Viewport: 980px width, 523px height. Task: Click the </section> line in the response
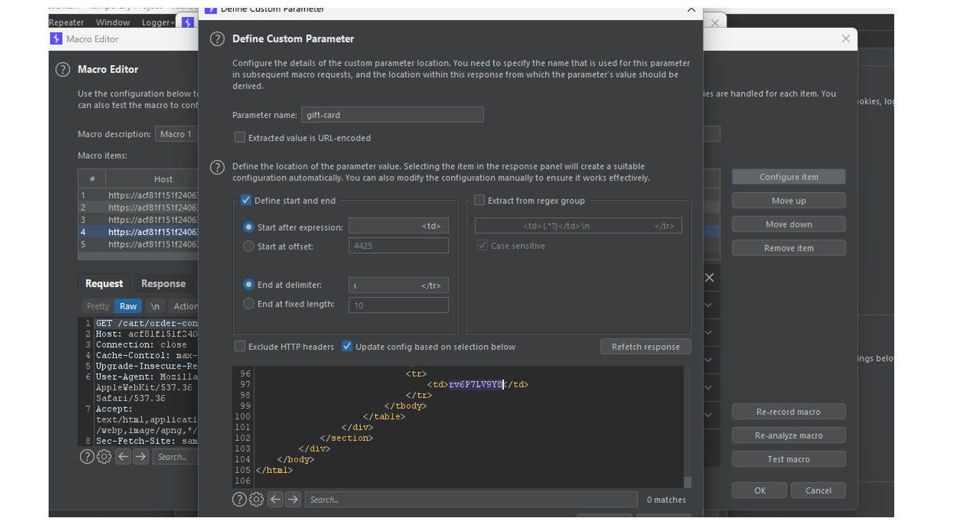click(347, 438)
